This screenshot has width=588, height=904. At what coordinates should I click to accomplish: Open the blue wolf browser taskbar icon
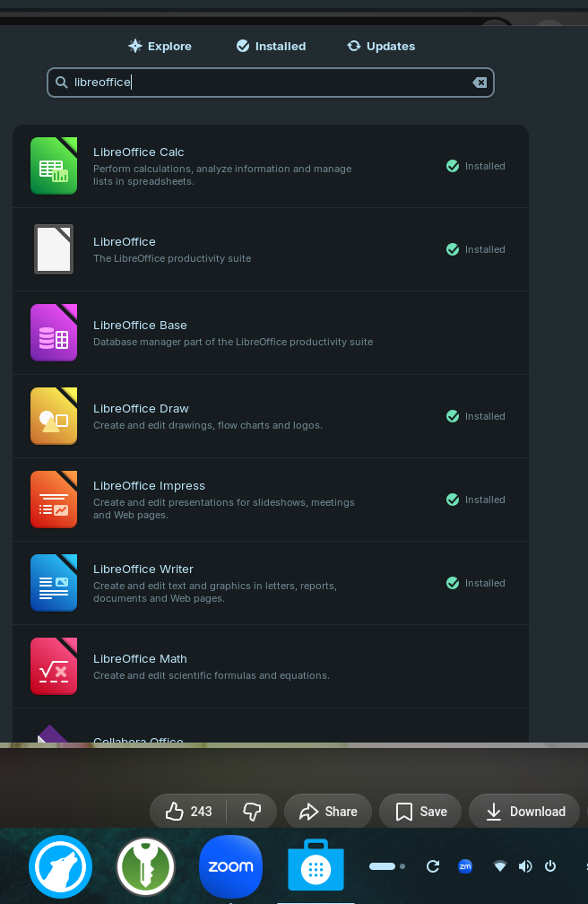point(61,866)
